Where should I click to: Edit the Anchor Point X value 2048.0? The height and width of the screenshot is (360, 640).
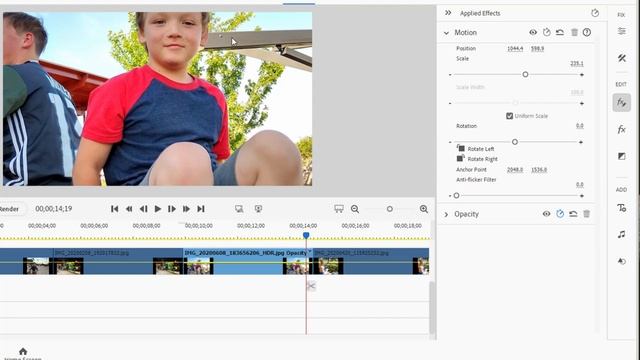515,170
